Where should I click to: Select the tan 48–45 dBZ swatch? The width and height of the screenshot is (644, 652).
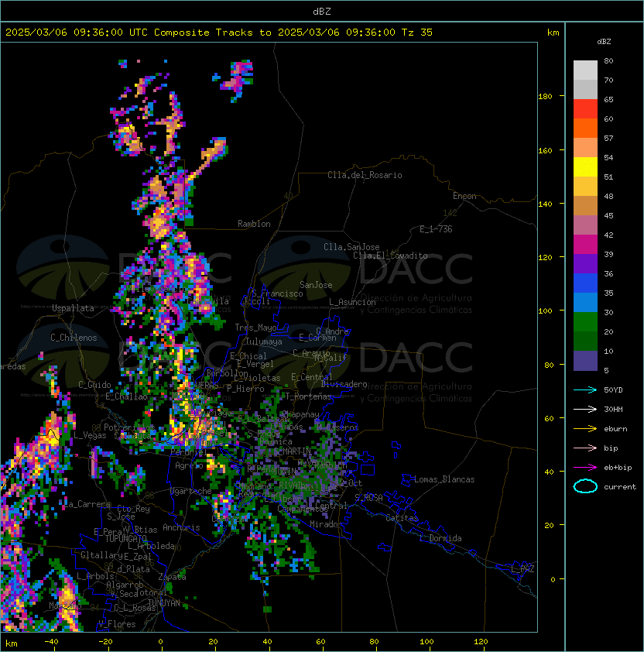pos(585,205)
